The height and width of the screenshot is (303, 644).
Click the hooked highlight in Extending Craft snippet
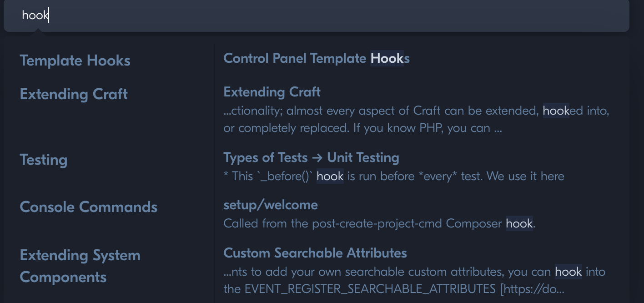pos(556,111)
